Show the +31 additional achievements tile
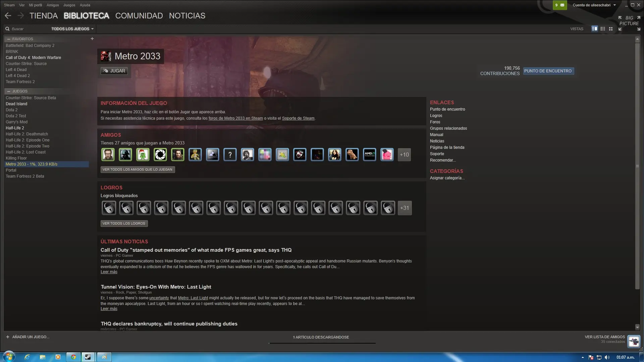Screen dimensions: 644x362 pos(405,208)
